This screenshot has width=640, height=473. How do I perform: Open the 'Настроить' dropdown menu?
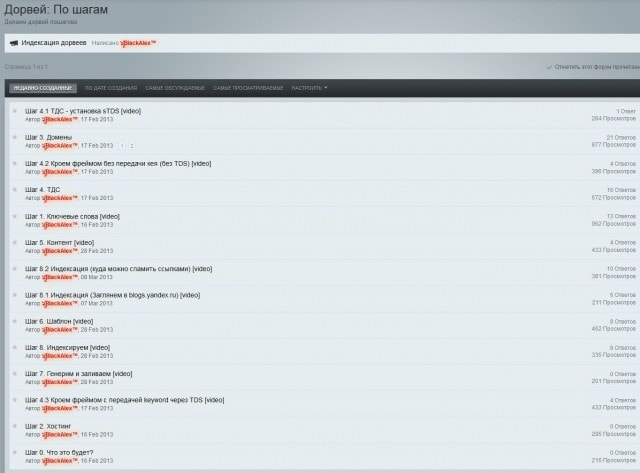click(309, 88)
